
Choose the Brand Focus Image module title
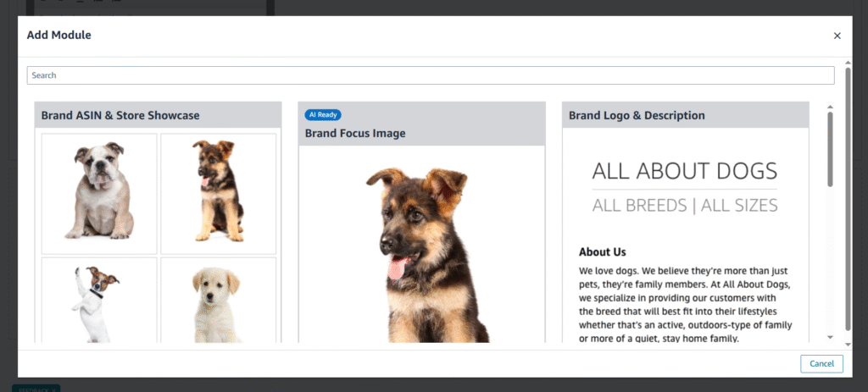(x=355, y=133)
